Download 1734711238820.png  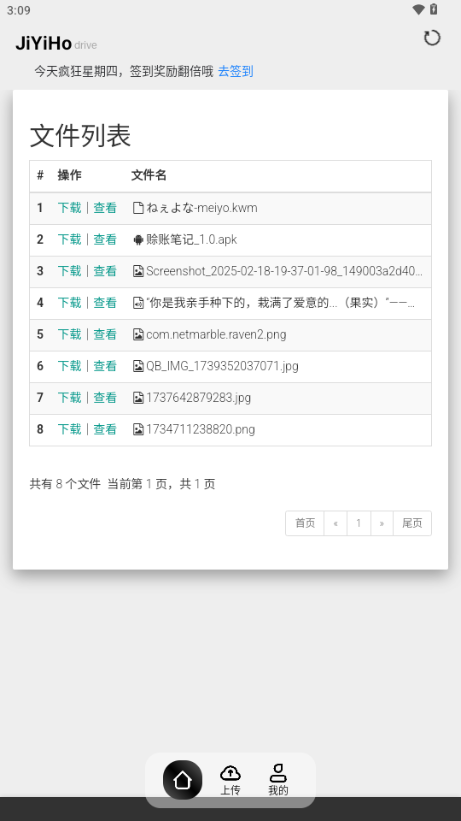coord(69,429)
